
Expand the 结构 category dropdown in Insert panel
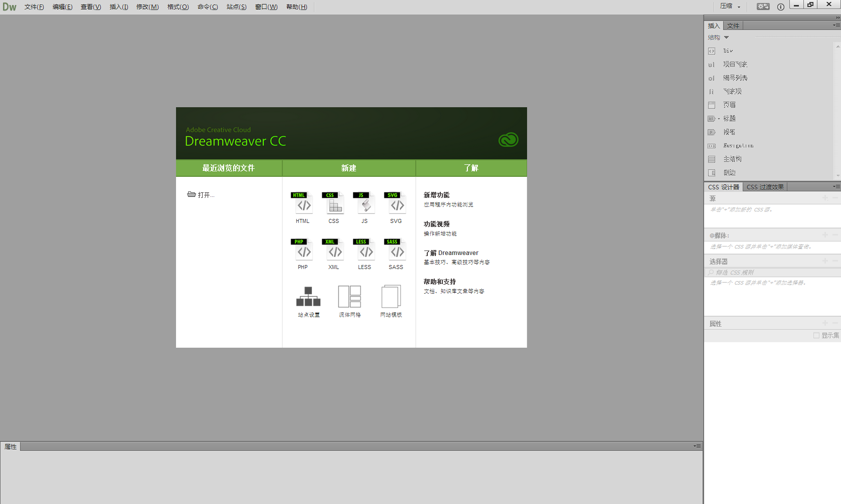pos(726,38)
